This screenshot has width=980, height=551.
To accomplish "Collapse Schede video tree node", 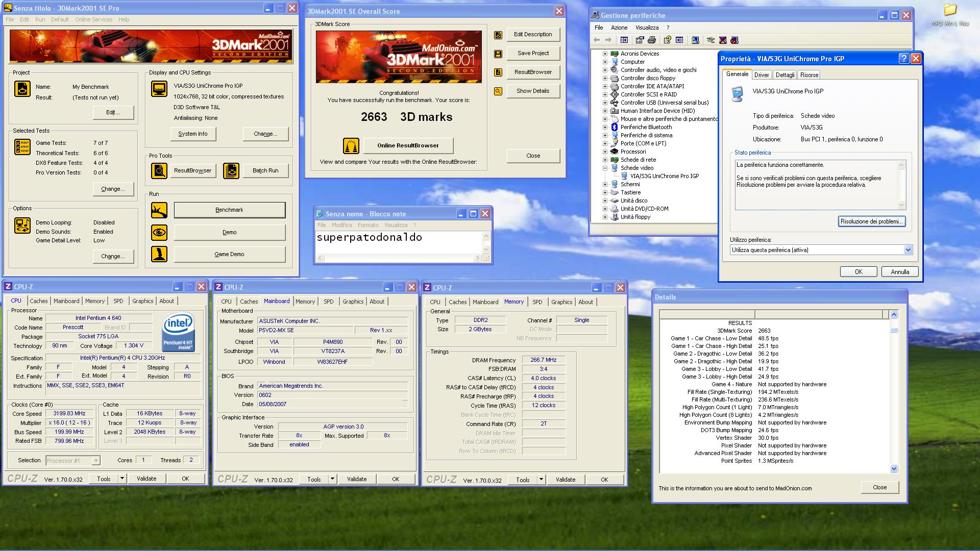I will [605, 168].
